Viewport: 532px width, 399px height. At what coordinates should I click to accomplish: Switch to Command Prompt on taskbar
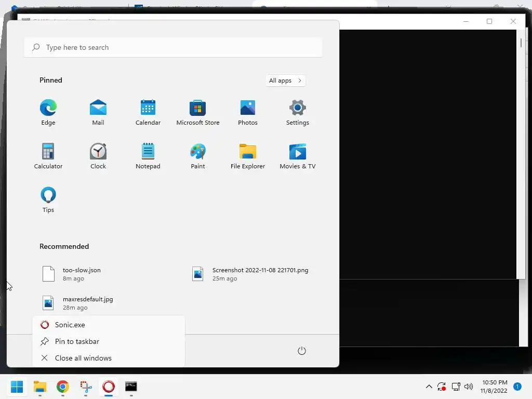pyautogui.click(x=131, y=387)
